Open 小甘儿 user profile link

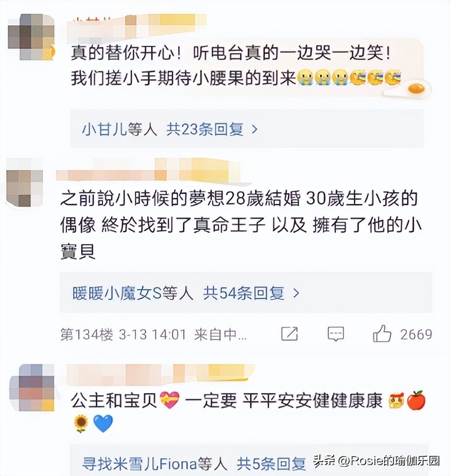click(104, 129)
